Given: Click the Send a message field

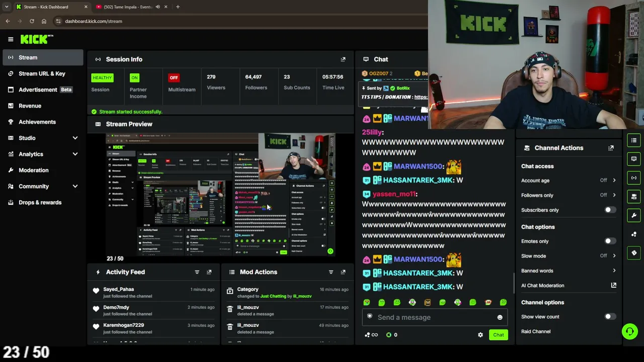Looking at the screenshot, I should tap(434, 317).
